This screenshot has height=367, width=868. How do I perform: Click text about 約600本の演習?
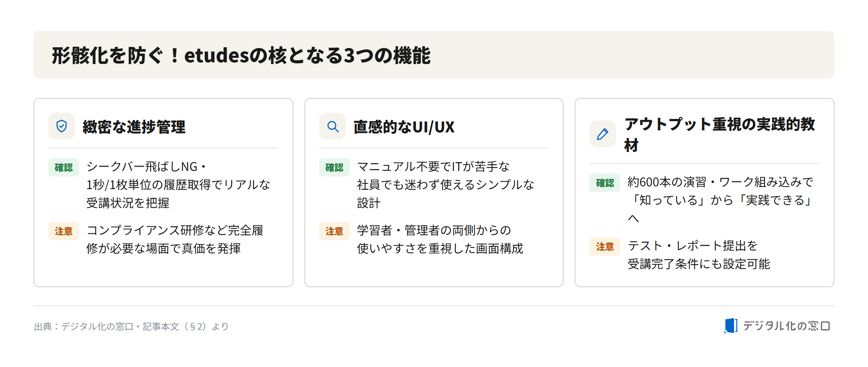pos(720,200)
